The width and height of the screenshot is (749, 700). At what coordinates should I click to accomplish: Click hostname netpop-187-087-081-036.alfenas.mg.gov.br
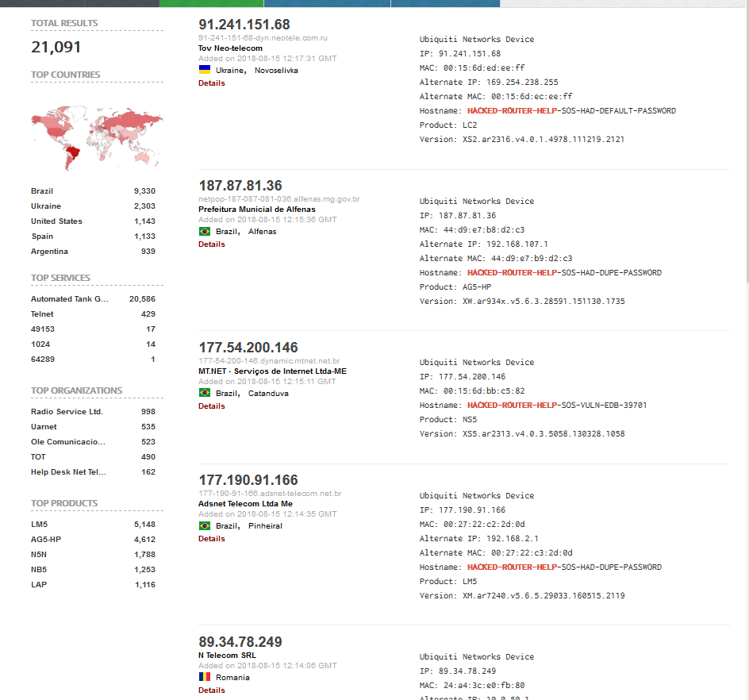click(x=279, y=198)
